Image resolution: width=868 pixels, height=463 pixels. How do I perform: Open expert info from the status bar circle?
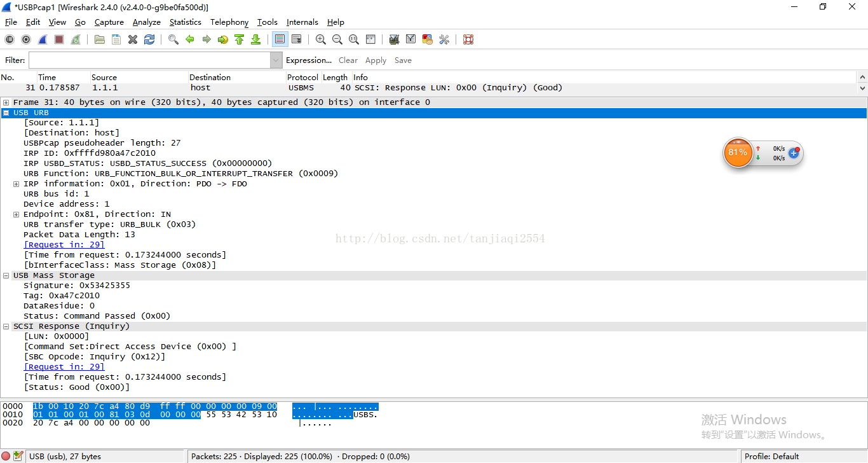(x=6, y=456)
